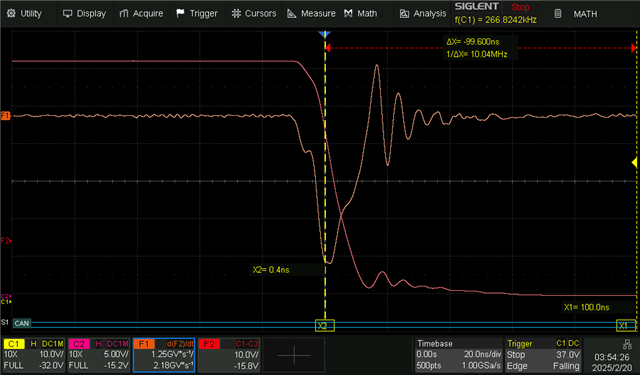Click the S1 CAN decode label
This screenshot has height=375, width=640.
tap(22, 323)
